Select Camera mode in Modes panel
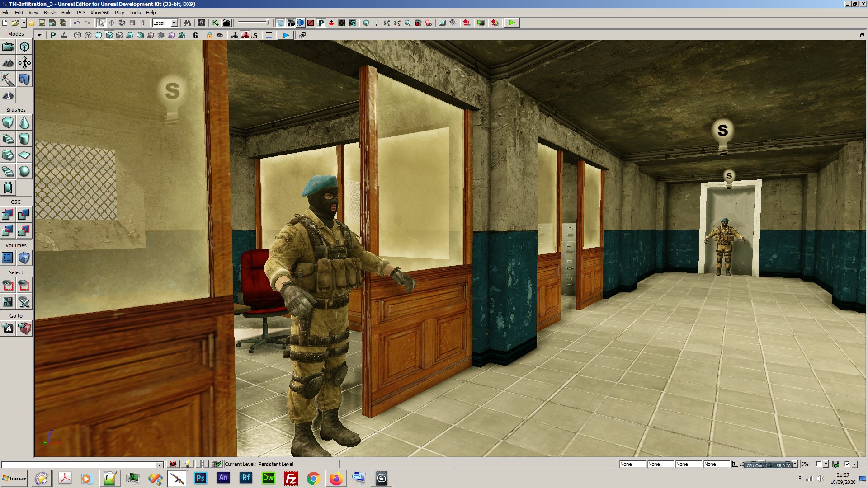This screenshot has width=868, height=488. coord(8,47)
